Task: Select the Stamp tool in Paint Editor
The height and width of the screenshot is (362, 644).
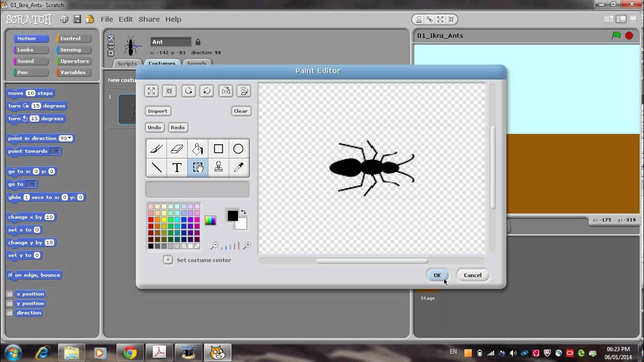Action: tap(218, 167)
